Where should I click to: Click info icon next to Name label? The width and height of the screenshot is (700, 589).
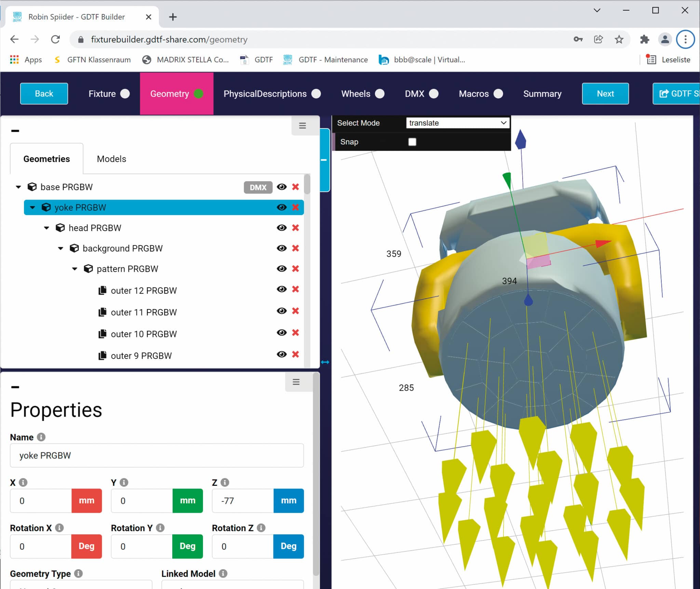click(x=41, y=437)
